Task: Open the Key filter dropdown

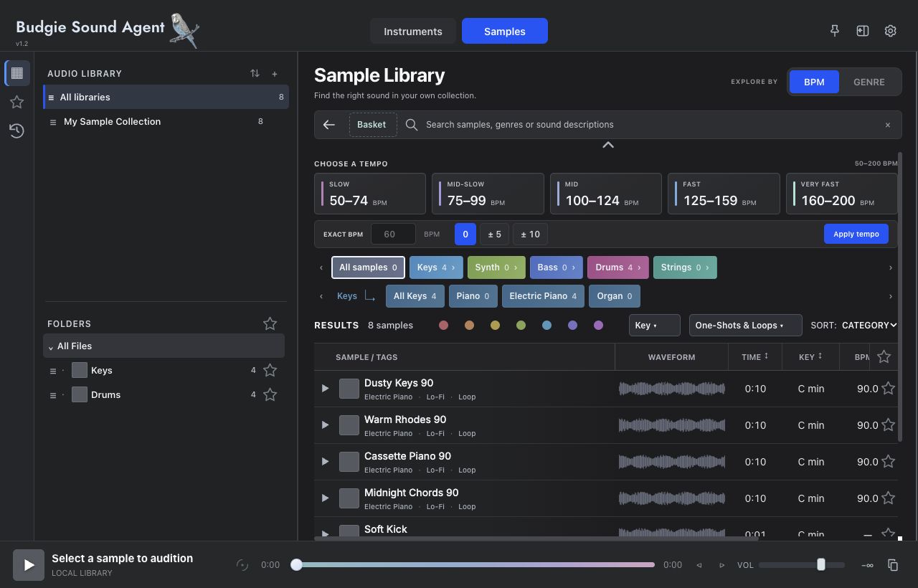Action: pyautogui.click(x=655, y=326)
